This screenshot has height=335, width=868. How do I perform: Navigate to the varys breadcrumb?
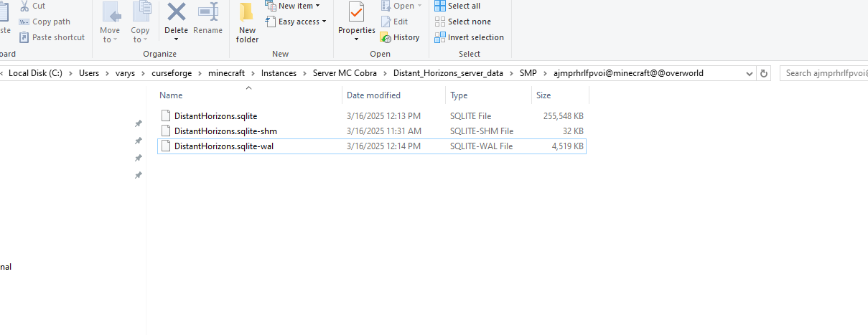click(126, 73)
